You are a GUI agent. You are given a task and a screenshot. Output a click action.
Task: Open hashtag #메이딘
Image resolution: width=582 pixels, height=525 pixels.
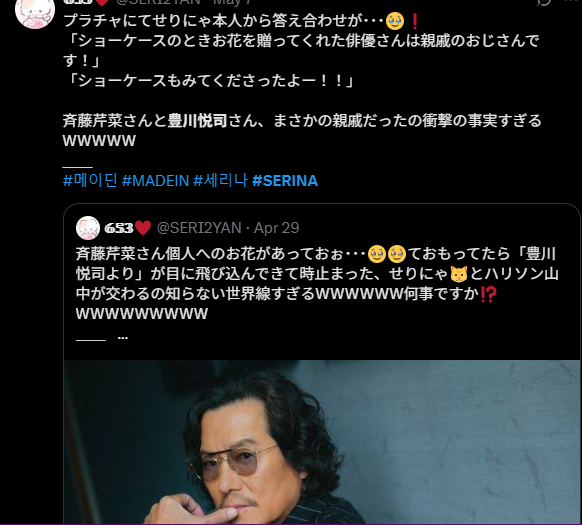pyautogui.click(x=90, y=181)
